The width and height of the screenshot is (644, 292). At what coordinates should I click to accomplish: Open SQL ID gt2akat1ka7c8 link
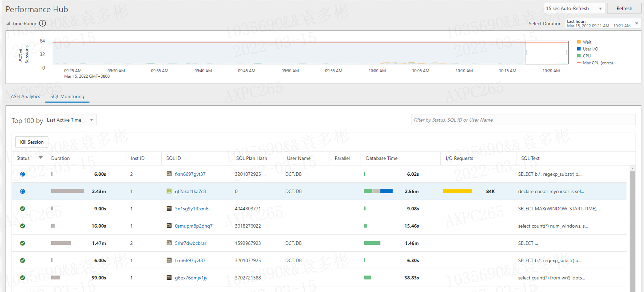[190, 191]
